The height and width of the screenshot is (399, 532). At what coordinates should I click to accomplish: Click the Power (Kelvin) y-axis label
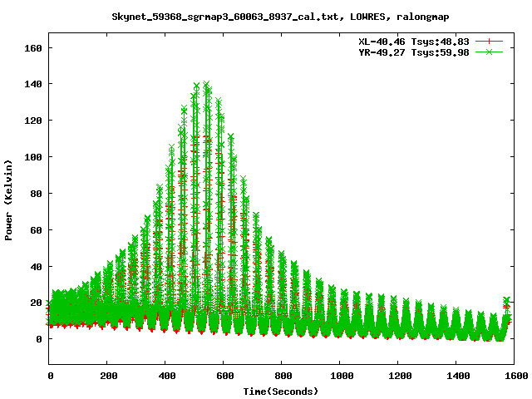point(8,200)
